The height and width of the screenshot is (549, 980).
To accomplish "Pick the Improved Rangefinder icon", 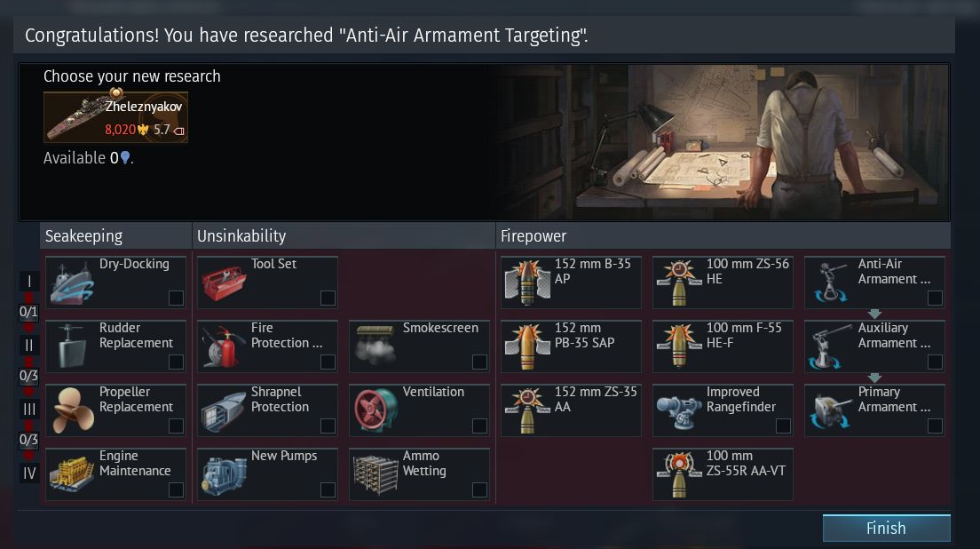I will tap(679, 410).
